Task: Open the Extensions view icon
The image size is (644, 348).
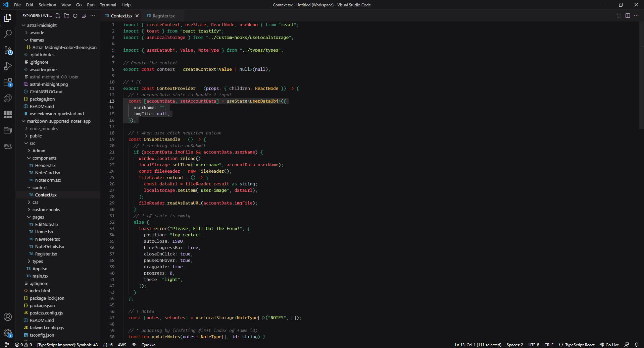Action: click(8, 82)
